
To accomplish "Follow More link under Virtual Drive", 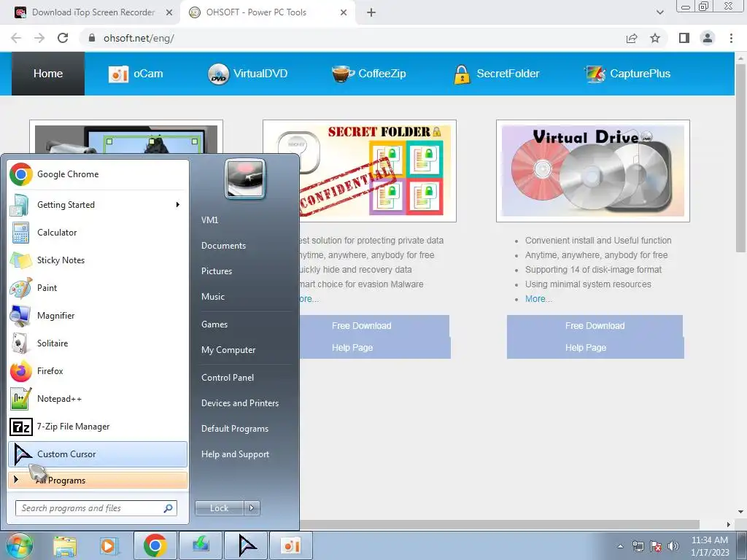I will click(538, 299).
